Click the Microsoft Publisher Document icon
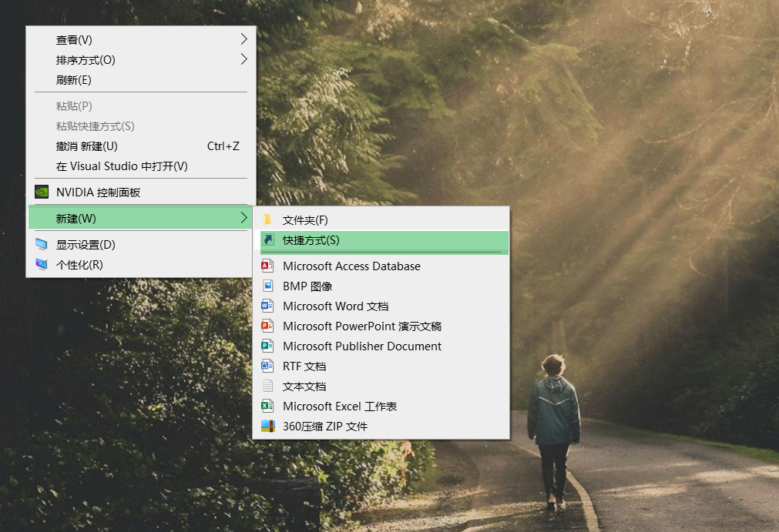The height and width of the screenshot is (532, 779). 267,346
